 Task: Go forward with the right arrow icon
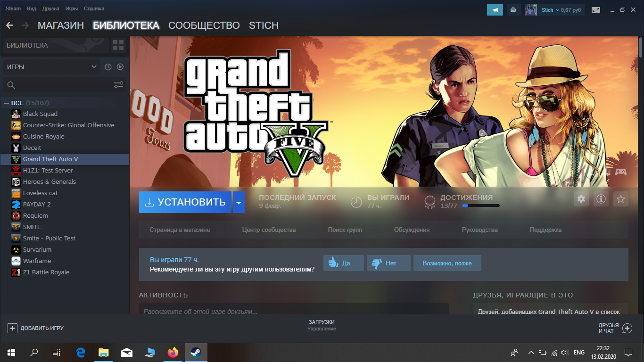(x=25, y=25)
